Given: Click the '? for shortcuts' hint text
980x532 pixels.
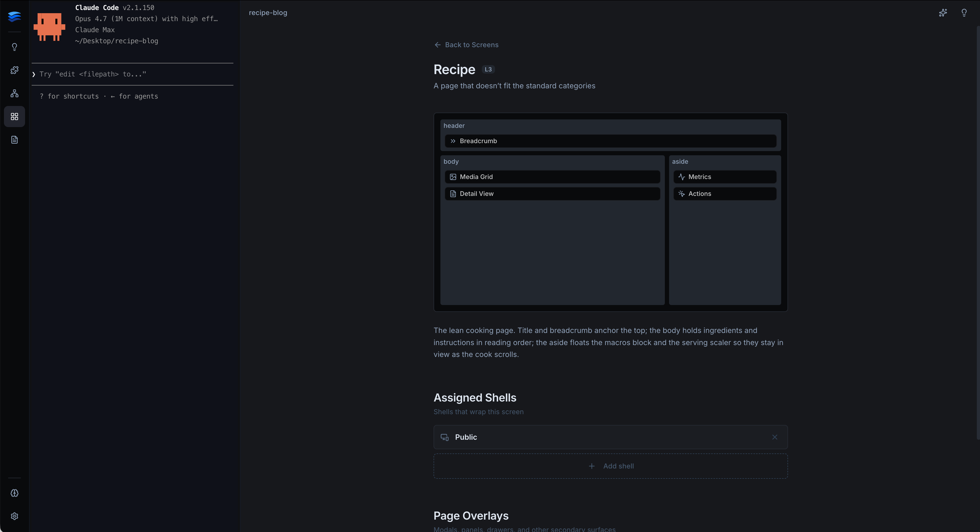Looking at the screenshot, I should [x=69, y=96].
